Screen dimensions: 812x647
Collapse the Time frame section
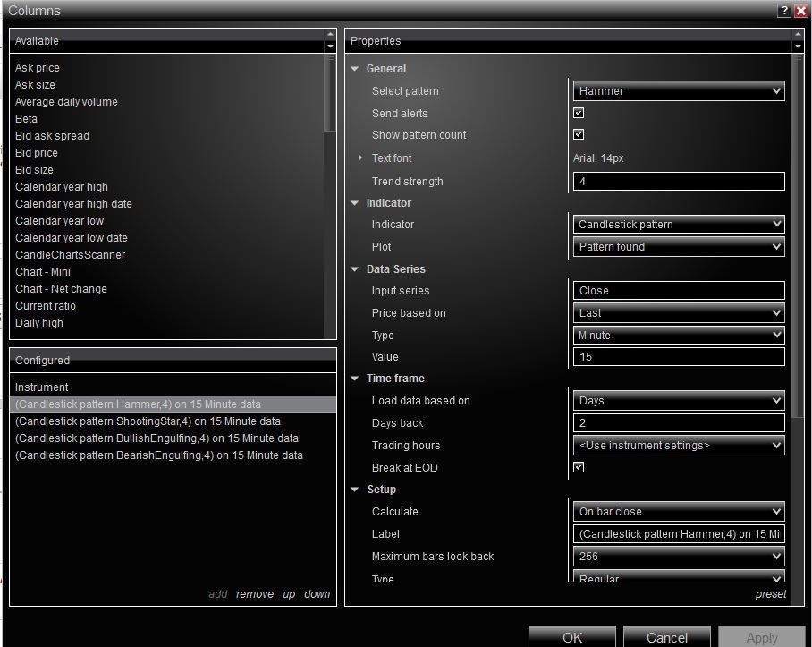click(355, 379)
